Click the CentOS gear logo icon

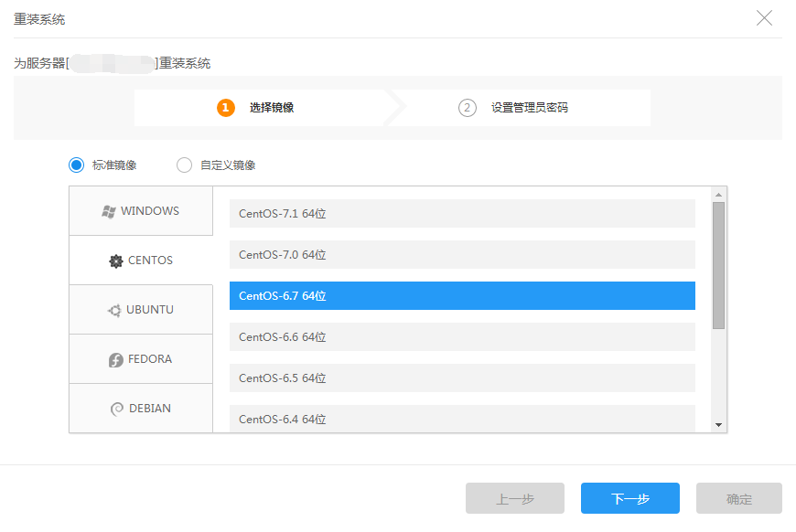pyautogui.click(x=116, y=261)
